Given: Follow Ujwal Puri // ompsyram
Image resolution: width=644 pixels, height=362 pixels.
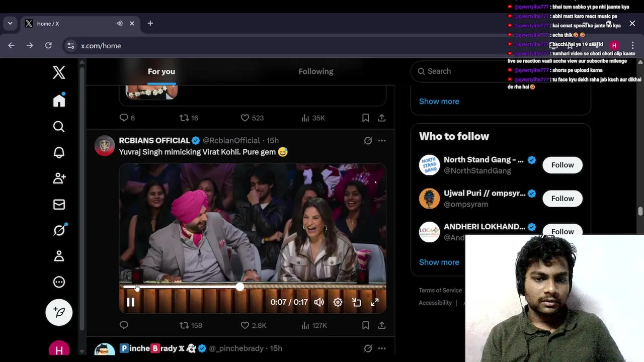Looking at the screenshot, I should pos(562,199).
